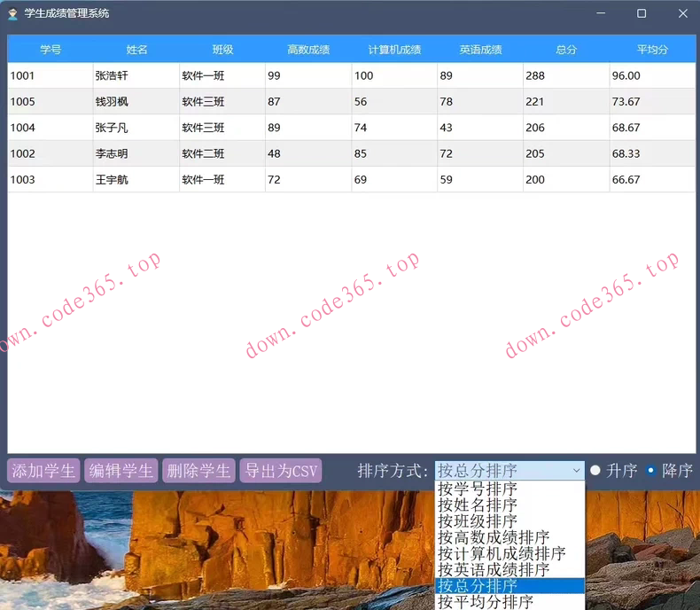Image resolution: width=700 pixels, height=610 pixels.
Task: Click the 英语成绩 column header
Action: tap(480, 49)
